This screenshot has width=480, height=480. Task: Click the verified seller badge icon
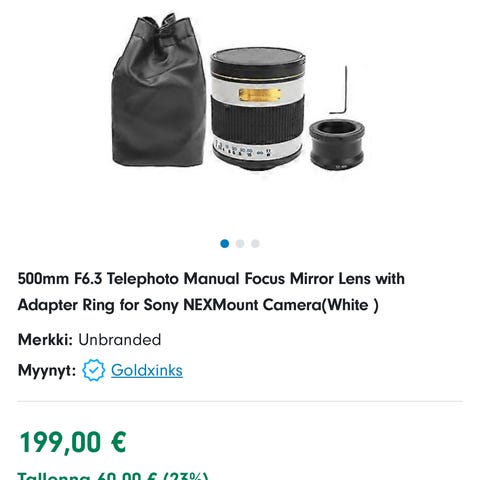pos(94,370)
